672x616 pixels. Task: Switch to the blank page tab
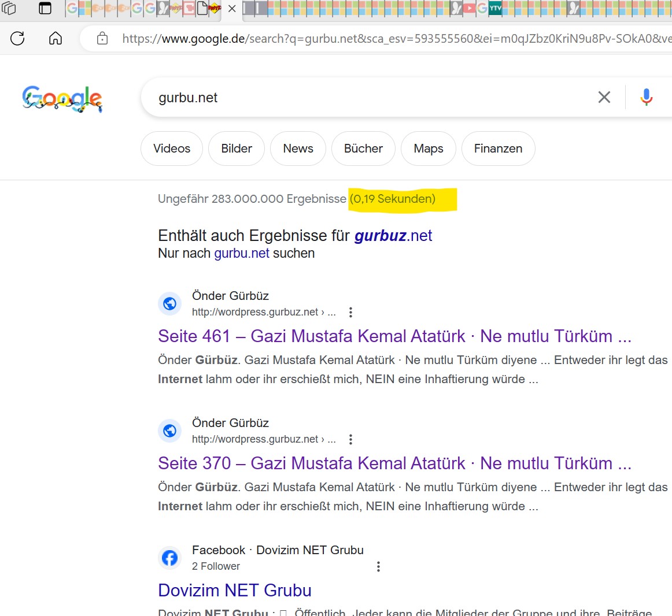202,8
